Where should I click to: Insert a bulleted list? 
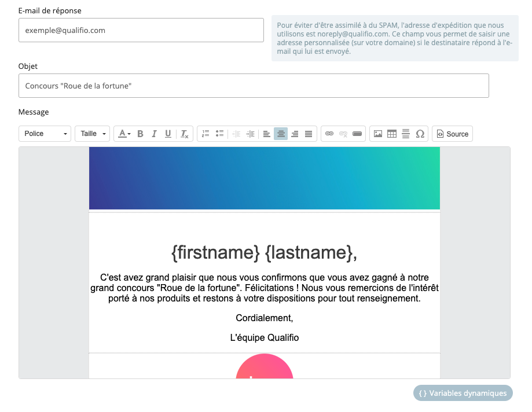click(219, 134)
